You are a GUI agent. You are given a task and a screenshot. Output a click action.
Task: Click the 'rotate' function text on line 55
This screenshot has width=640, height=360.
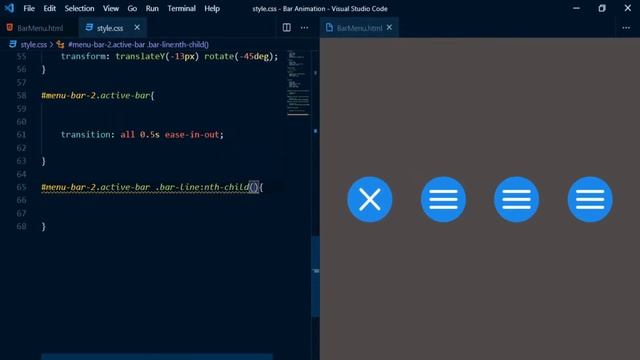point(219,56)
